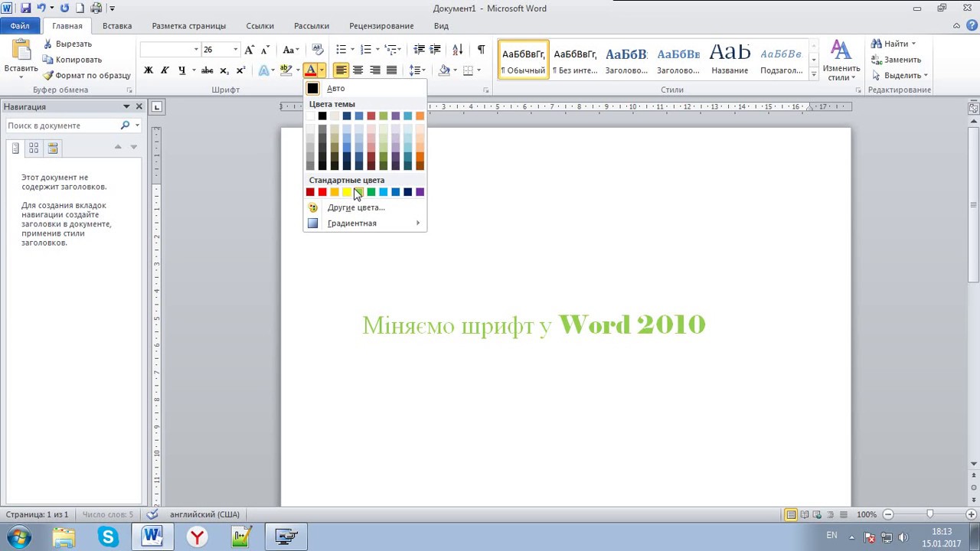Click the Clear Formatting eraser icon
Viewport: 980px width, 551px height.
[318, 50]
